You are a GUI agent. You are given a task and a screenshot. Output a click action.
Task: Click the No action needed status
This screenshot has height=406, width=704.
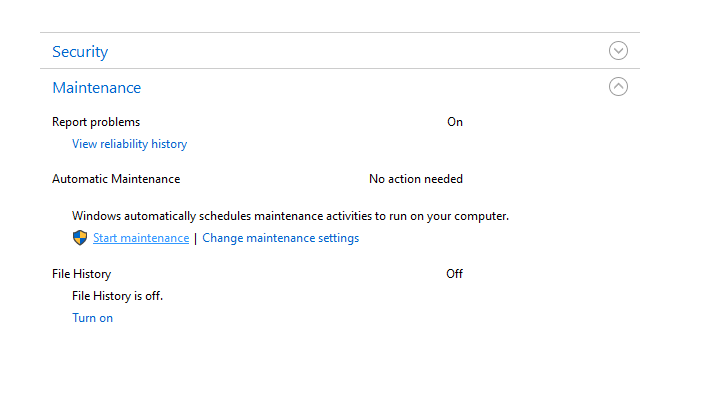coord(416,179)
